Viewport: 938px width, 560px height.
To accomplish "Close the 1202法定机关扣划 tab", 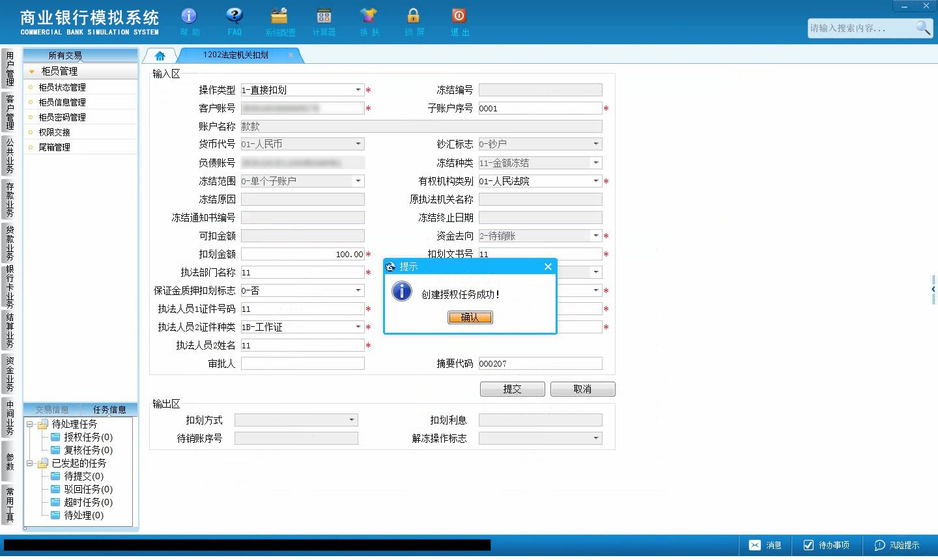I will pos(291,55).
